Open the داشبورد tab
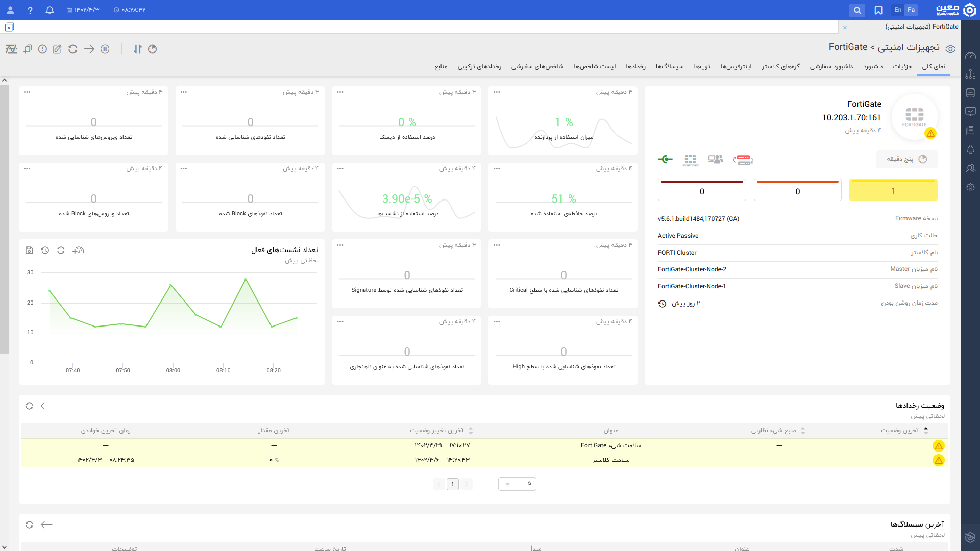Image resolution: width=980 pixels, height=551 pixels. pos(873,67)
